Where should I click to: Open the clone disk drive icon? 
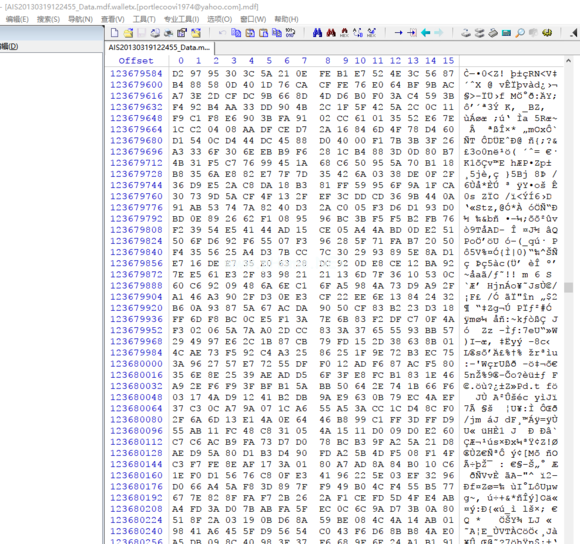click(479, 33)
